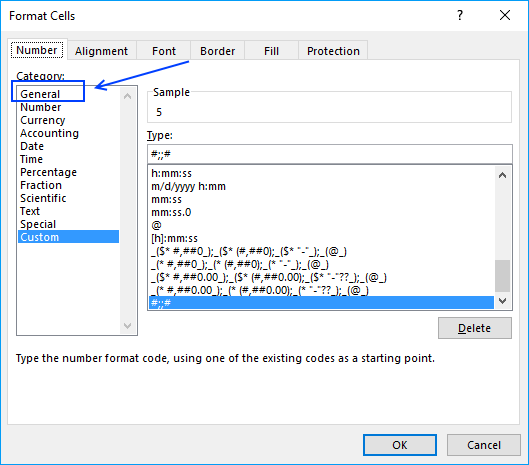Image resolution: width=529 pixels, height=465 pixels.
Task: Click the Delete button
Action: [475, 328]
